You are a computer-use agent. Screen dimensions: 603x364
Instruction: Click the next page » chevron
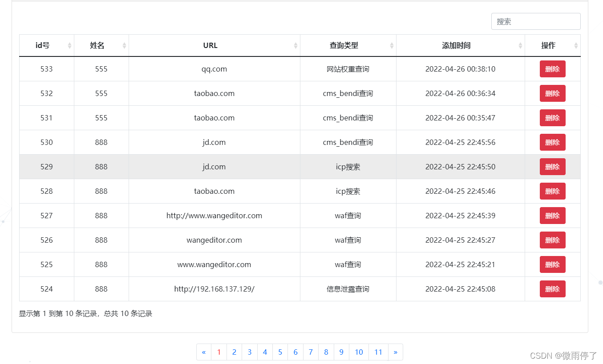point(396,352)
